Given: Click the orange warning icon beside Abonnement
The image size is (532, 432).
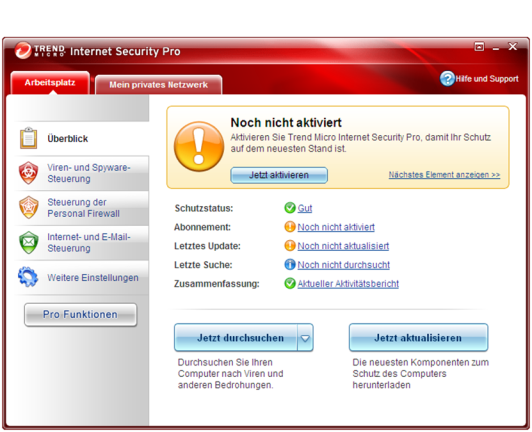Looking at the screenshot, I should click(290, 227).
